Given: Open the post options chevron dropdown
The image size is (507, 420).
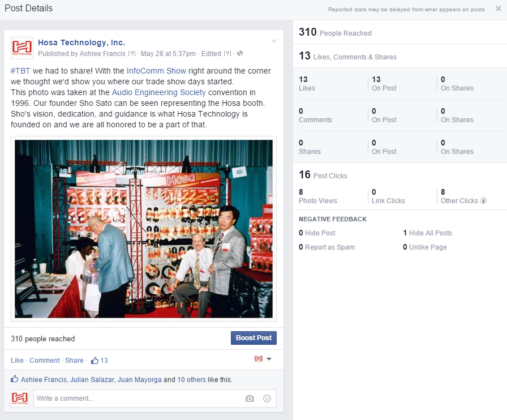Looking at the screenshot, I should pos(274,41).
